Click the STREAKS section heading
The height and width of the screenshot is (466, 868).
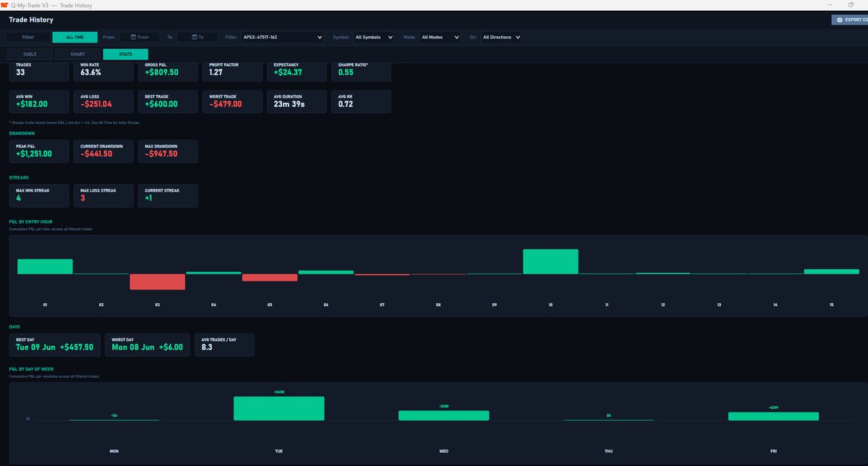coord(18,177)
